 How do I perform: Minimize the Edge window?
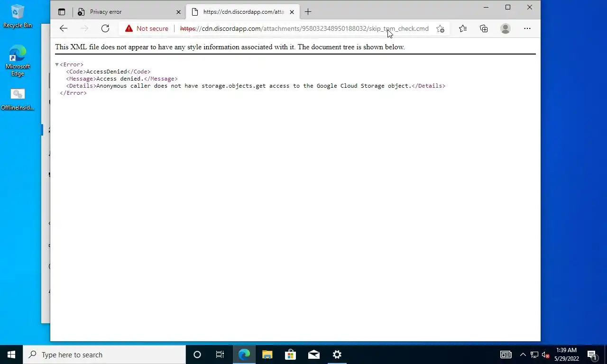pyautogui.click(x=486, y=7)
